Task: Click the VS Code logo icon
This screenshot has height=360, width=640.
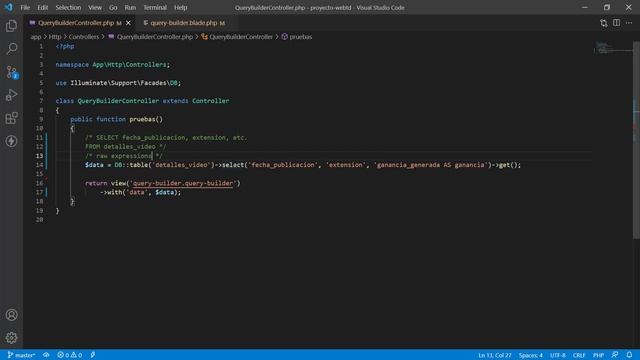Action: pos(9,7)
